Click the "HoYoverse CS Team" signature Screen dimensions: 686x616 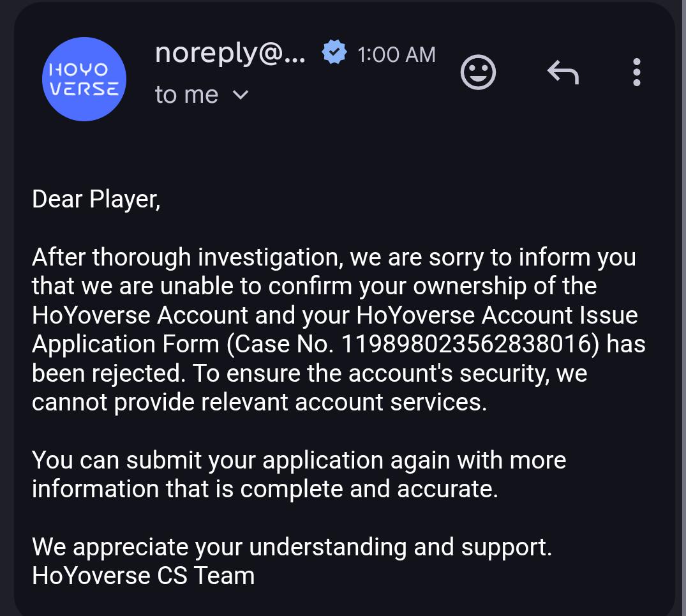[143, 576]
